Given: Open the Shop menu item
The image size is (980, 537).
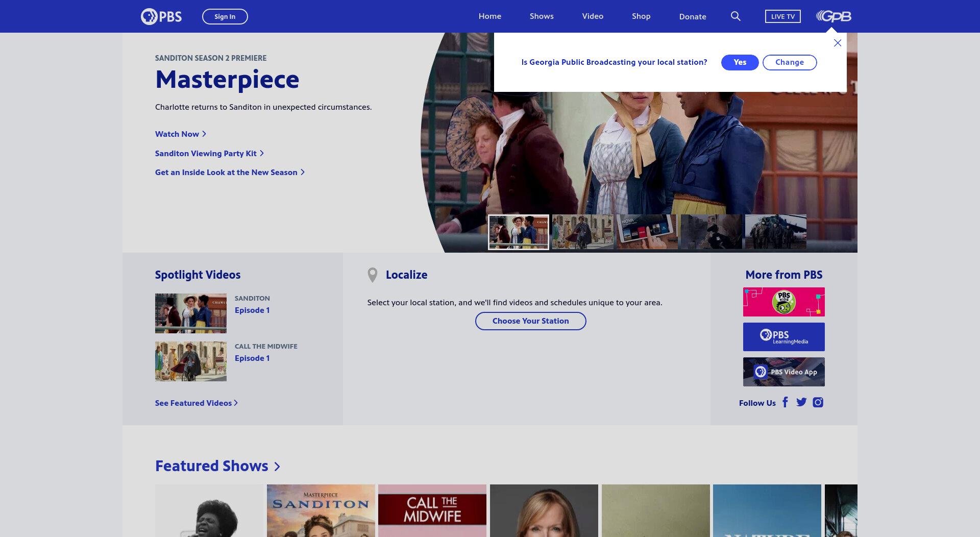Looking at the screenshot, I should [641, 16].
